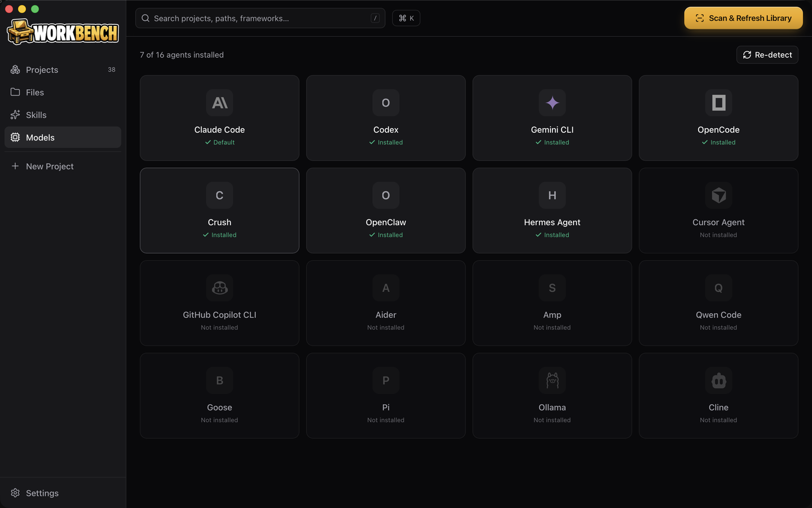
Task: Click the 'OpenClaw' agent name
Action: [386, 222]
